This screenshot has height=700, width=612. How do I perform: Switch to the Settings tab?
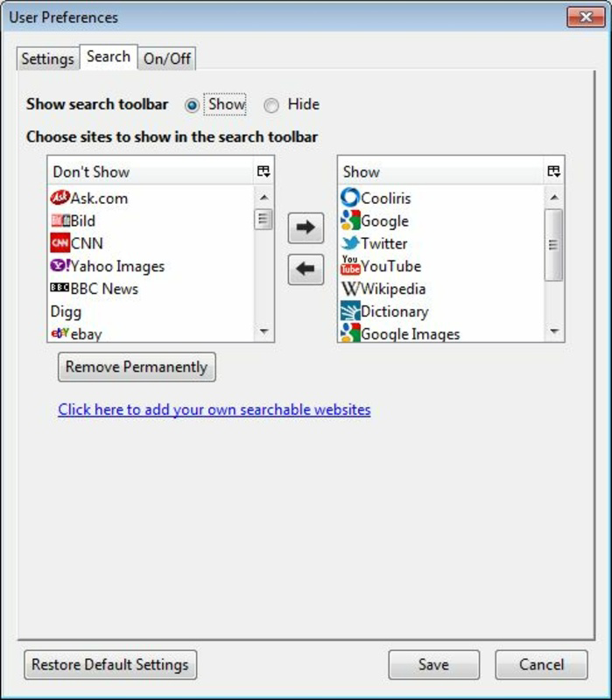[x=48, y=59]
